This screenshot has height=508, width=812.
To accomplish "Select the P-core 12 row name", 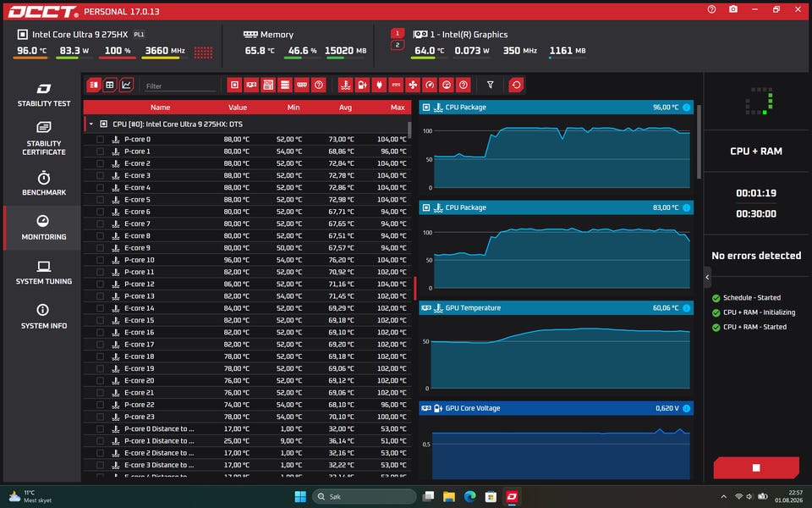I will coord(140,284).
